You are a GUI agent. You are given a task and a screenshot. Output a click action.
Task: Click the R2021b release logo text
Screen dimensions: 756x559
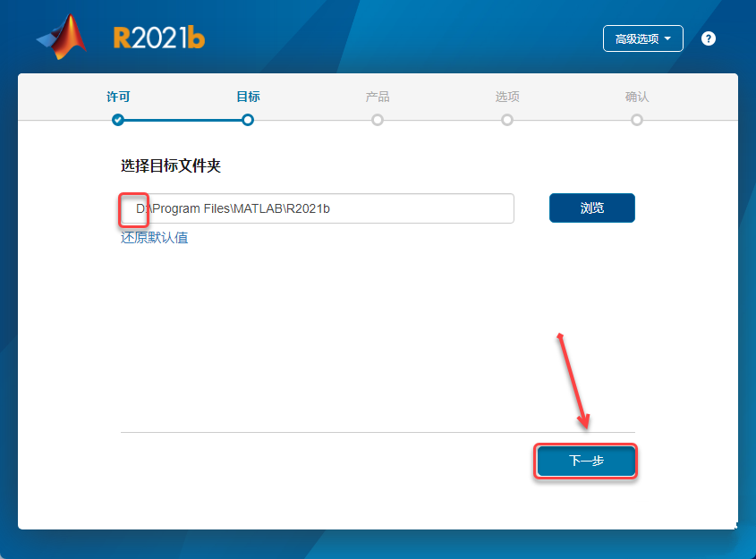click(x=159, y=38)
